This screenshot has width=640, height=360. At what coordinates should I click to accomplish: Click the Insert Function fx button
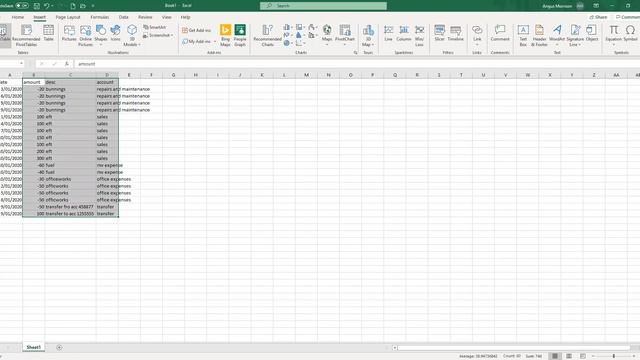tap(67, 64)
